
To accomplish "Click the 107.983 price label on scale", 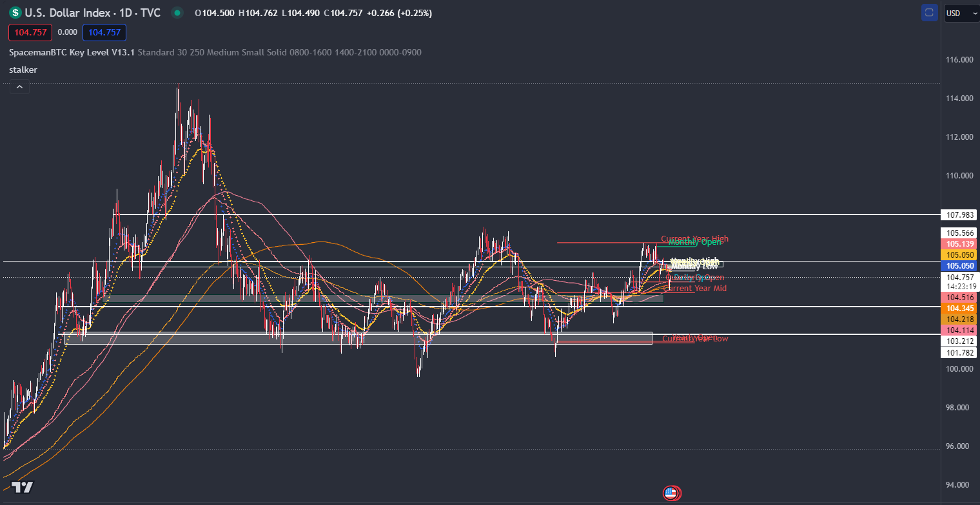I will point(959,214).
